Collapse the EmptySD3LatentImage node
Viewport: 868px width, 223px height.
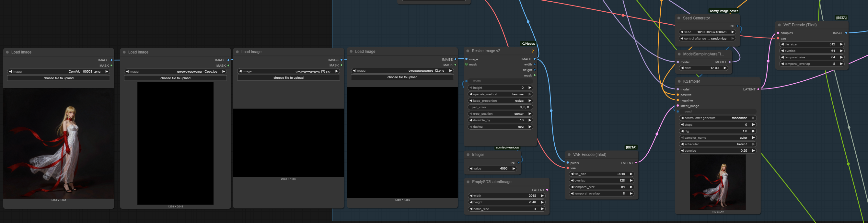(468, 182)
